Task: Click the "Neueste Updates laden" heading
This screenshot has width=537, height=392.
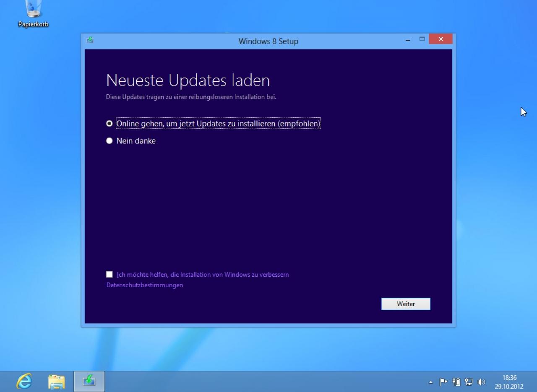Action: click(188, 80)
